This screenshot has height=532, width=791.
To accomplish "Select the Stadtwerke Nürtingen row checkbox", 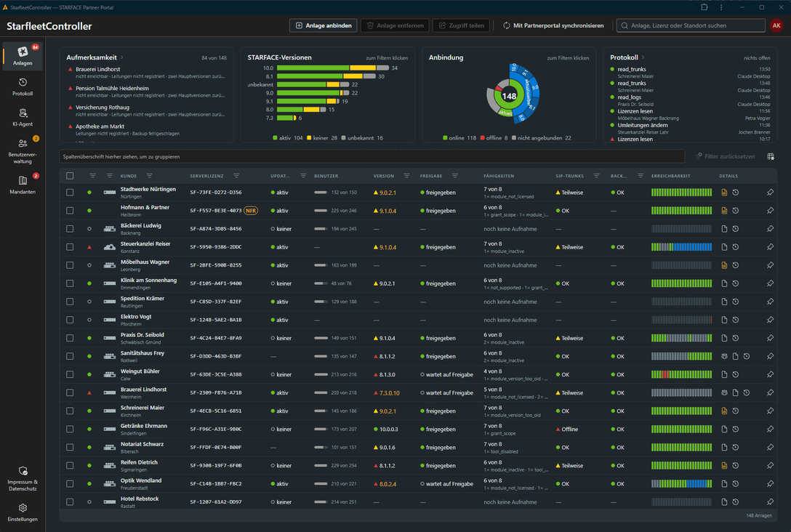I will click(x=70, y=193).
